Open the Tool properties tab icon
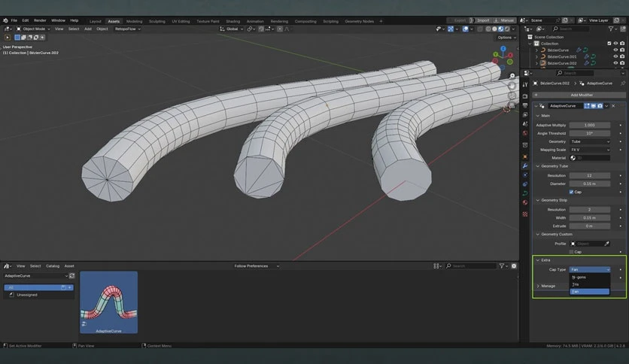Viewport: 629px width, 364px height. pos(525,84)
